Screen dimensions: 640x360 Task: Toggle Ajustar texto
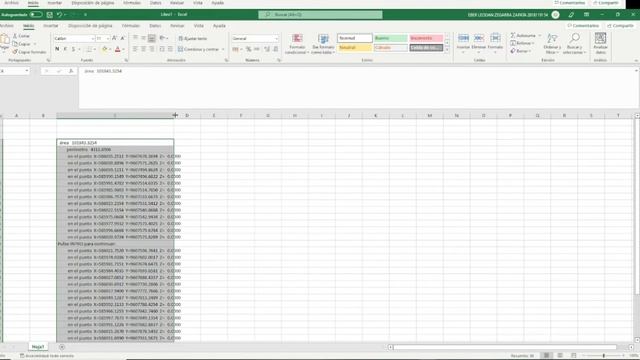coord(193,38)
